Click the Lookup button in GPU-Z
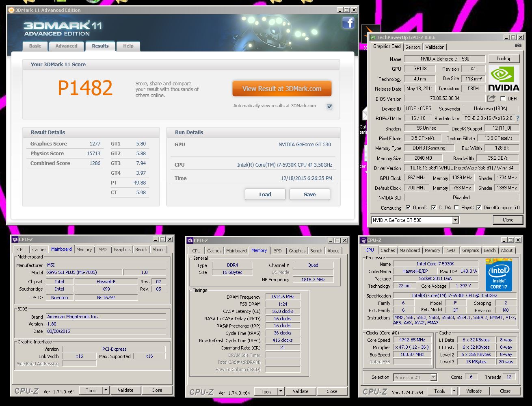532x406 pixels. (x=504, y=59)
